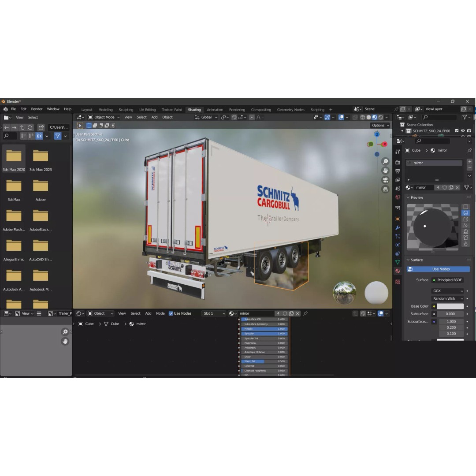Open the Slot 1 material slot dropdown

pyautogui.click(x=214, y=313)
